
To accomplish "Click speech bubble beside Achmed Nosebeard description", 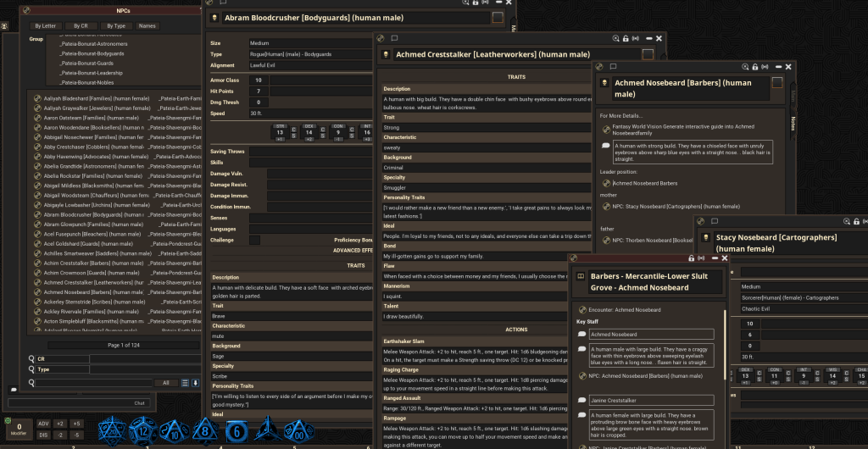I will coord(605,146).
